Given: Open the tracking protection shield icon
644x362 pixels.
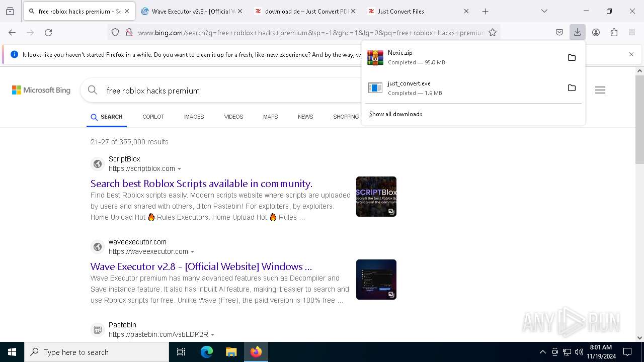Looking at the screenshot, I should (x=115, y=32).
